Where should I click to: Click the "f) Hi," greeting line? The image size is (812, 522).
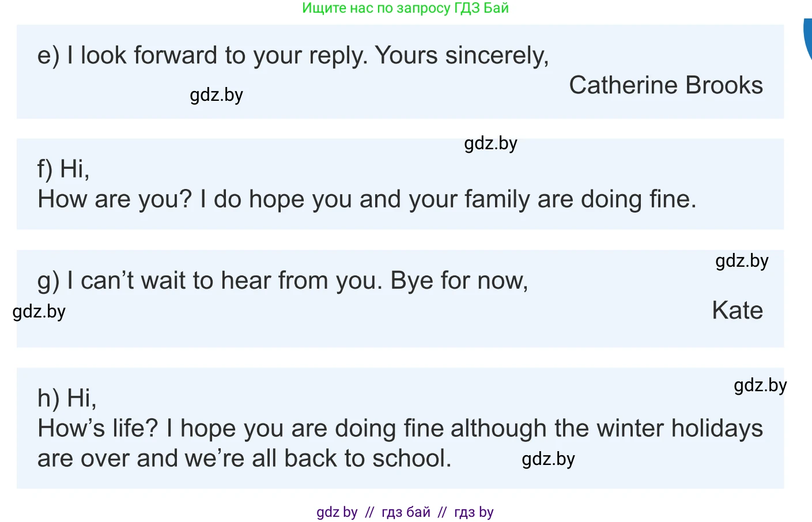63,169
